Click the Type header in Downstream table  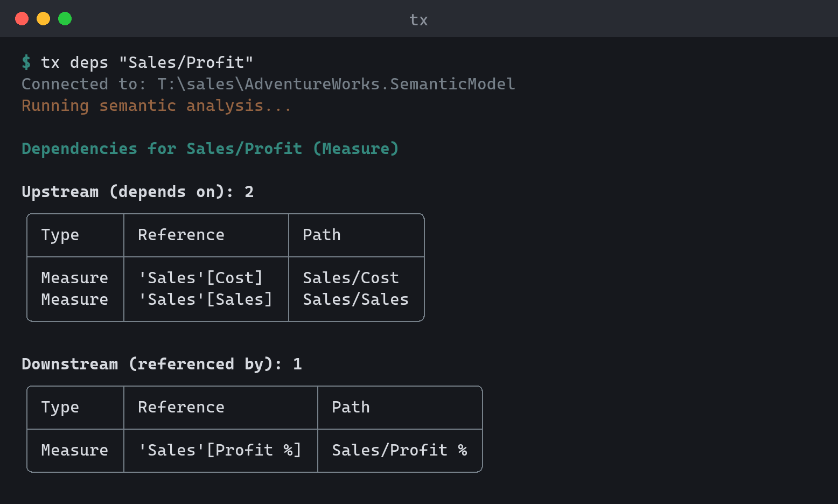pos(60,408)
